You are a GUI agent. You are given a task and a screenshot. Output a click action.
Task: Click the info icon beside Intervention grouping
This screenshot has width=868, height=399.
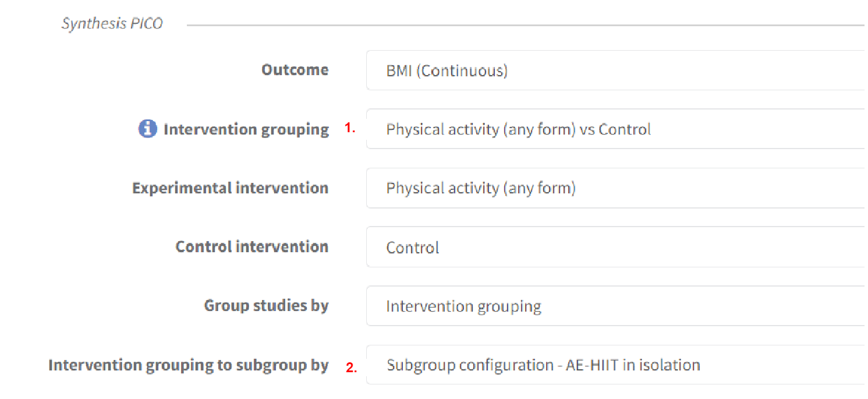(x=147, y=129)
